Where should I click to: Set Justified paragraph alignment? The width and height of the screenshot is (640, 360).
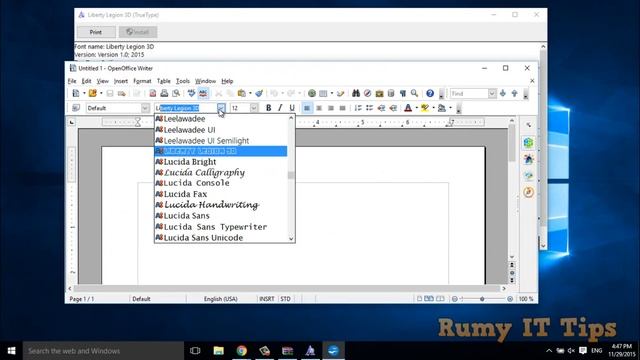tap(342, 108)
